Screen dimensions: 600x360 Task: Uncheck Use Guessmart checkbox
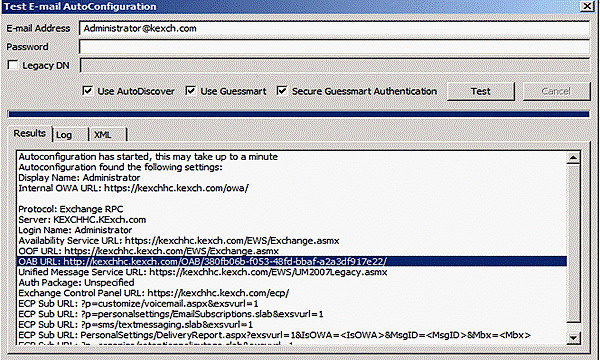[x=191, y=91]
